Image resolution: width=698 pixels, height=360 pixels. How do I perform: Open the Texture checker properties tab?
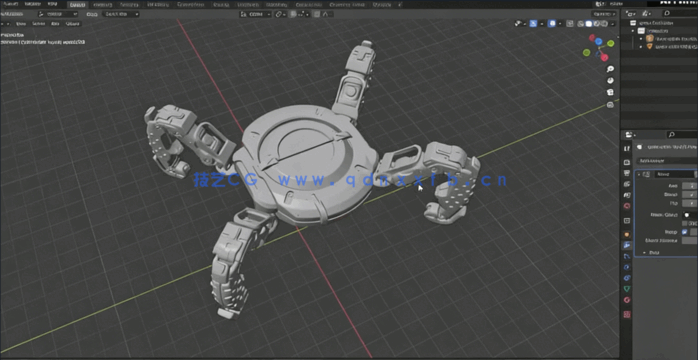click(x=627, y=314)
